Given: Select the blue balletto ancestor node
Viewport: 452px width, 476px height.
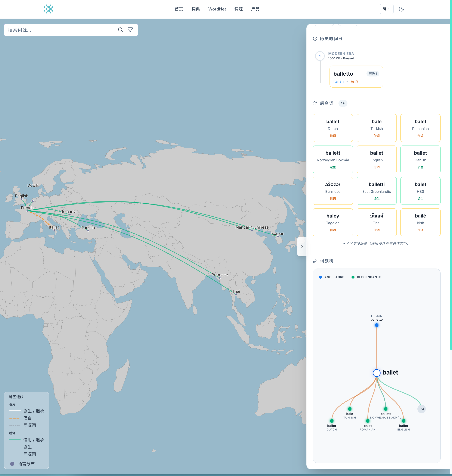Looking at the screenshot, I should 376,325.
